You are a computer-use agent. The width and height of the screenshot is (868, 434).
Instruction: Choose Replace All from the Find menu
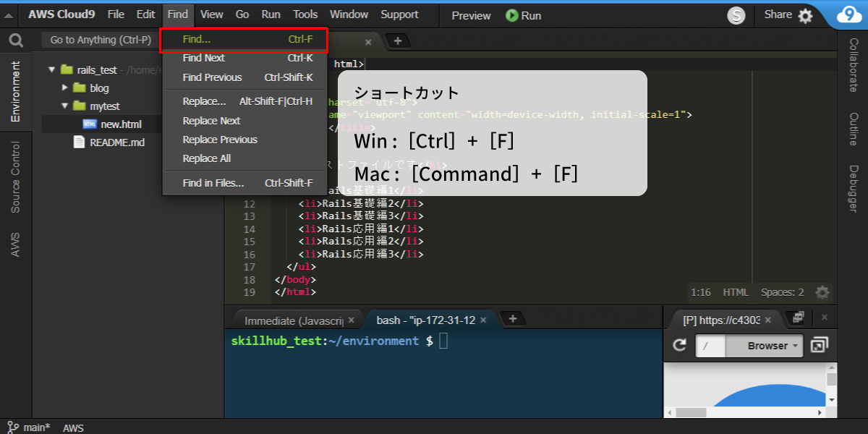click(244, 158)
